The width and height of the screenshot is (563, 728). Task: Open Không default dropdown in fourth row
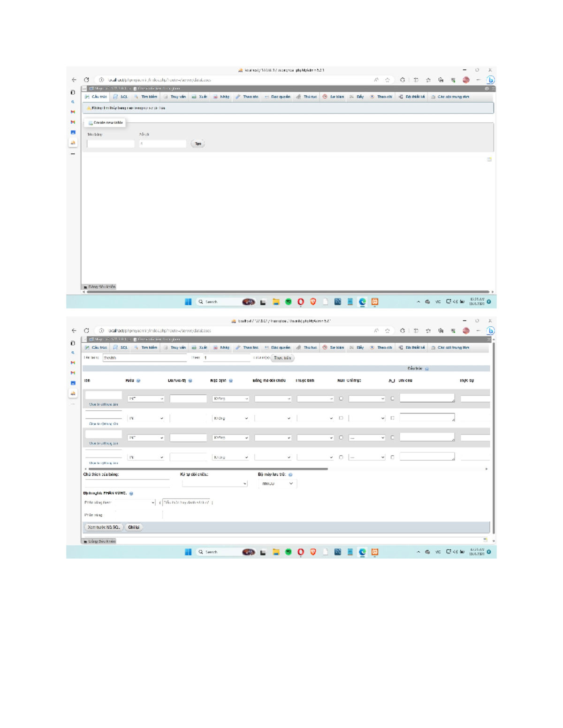230,458
